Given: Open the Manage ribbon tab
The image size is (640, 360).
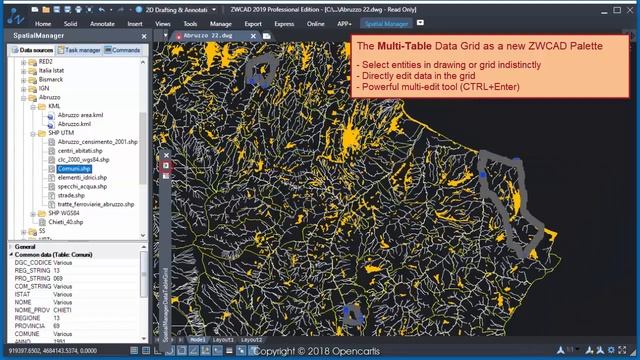Looking at the screenshot, I should coord(220,24).
